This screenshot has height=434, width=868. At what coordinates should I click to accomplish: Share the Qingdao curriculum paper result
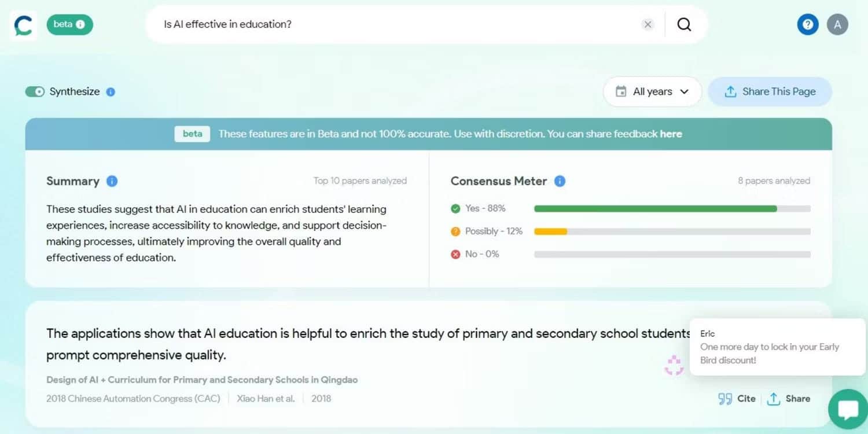click(x=789, y=399)
